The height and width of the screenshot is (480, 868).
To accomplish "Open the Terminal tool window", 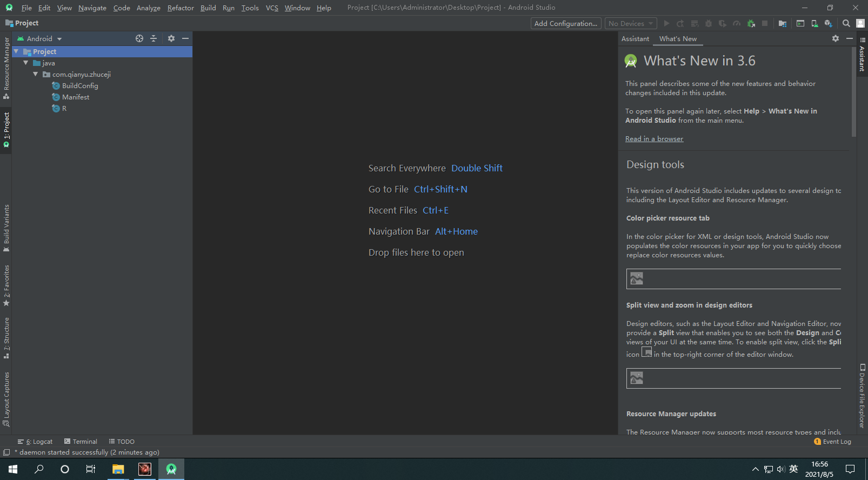I will [81, 442].
